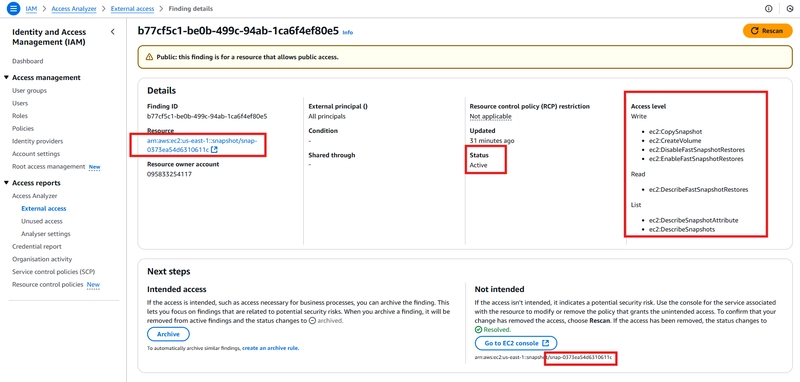Go to the Access Analyzer breadcrumb

[74, 9]
